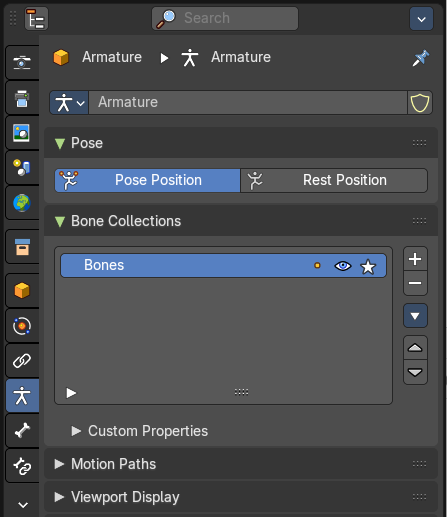The width and height of the screenshot is (447, 517).
Task: Click the Armature name field
Action: point(248,103)
